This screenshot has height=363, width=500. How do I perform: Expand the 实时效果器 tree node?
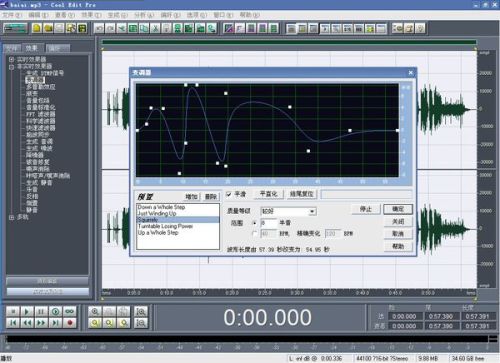coord(12,60)
